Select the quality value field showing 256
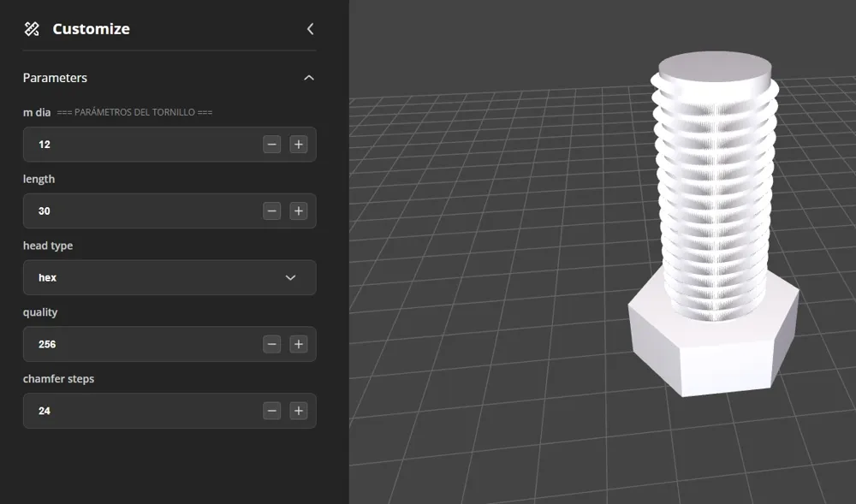Screen dimensions: 856x504 [x=128, y=344]
